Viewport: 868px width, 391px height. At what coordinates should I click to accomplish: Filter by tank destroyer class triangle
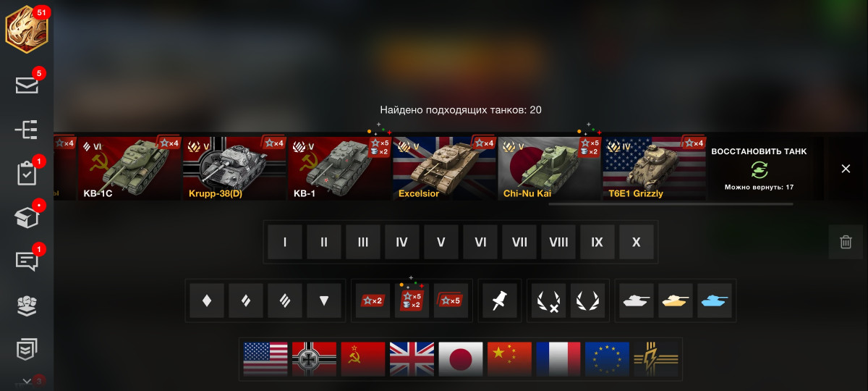324,300
